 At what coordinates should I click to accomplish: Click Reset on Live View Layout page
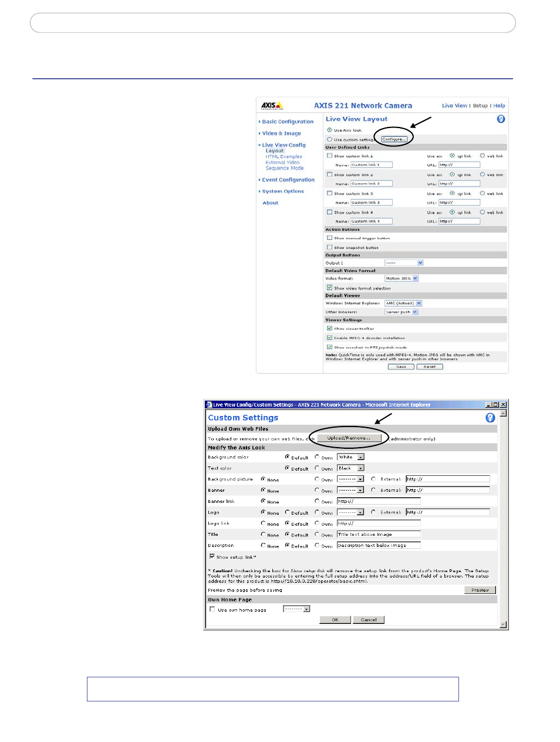click(430, 367)
